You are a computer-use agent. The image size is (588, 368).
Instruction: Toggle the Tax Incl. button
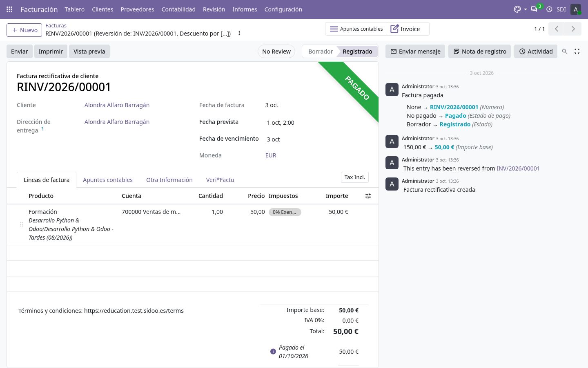tap(354, 177)
